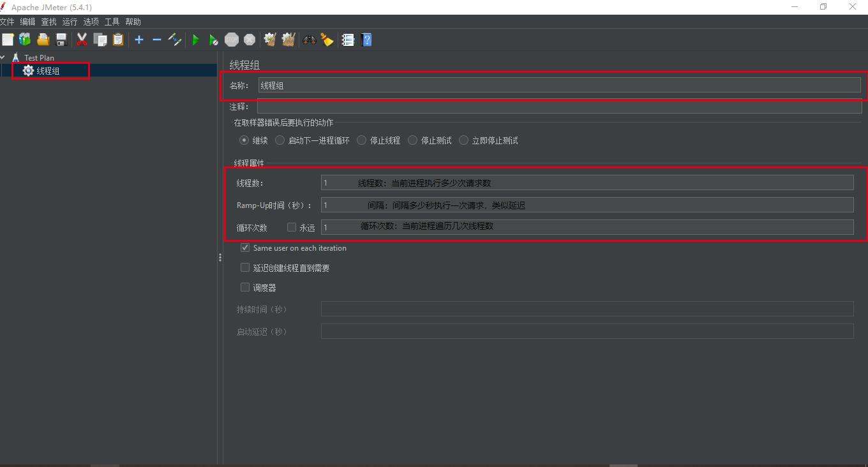Save the test plan icon
Viewport: 868px width, 467px height.
61,40
